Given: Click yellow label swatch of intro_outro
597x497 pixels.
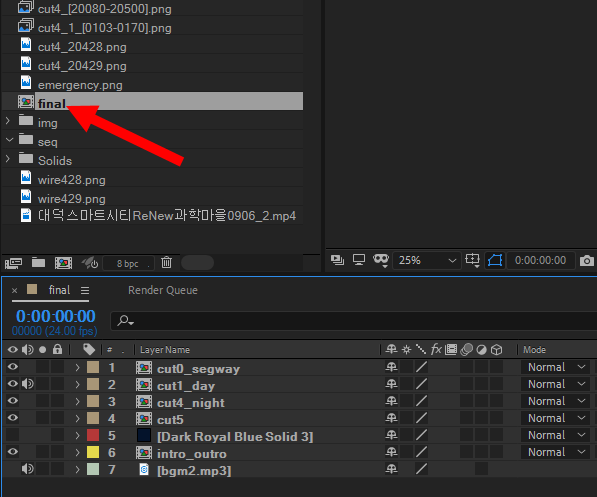Looking at the screenshot, I should point(93,452).
